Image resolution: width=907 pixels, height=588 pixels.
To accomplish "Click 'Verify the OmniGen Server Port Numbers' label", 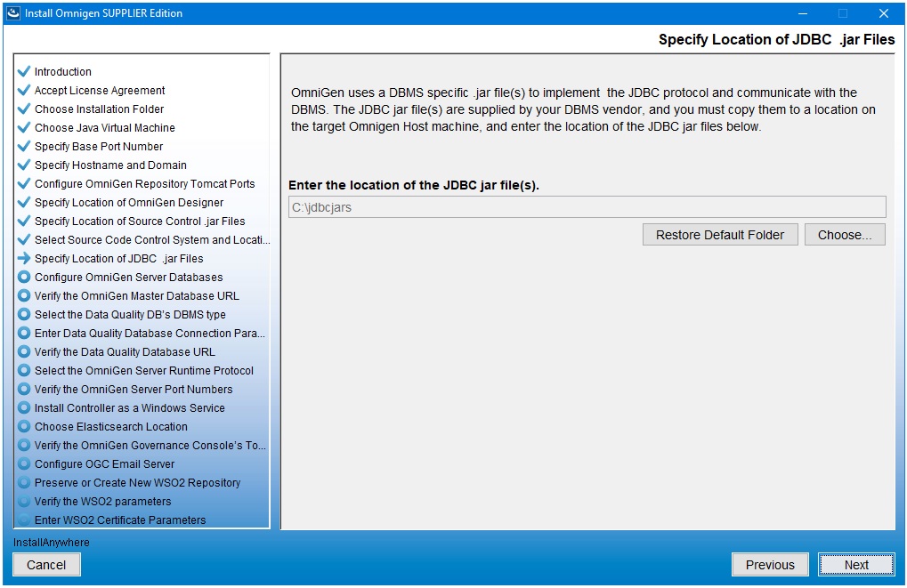I will coord(134,389).
